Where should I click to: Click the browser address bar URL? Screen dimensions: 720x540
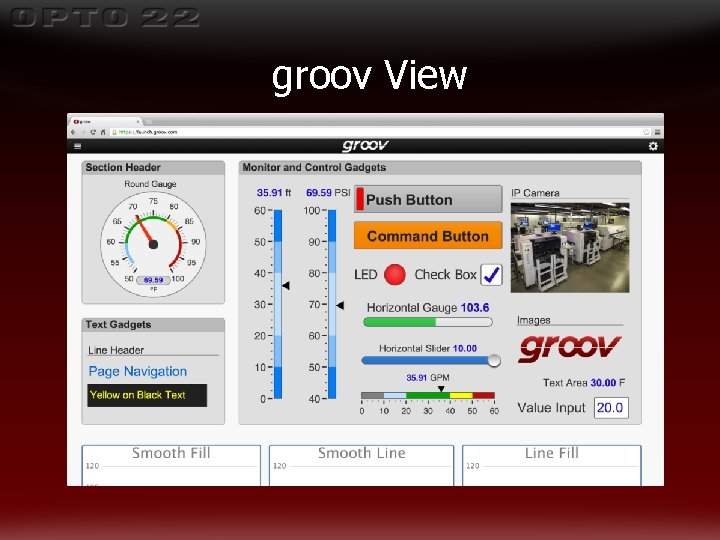(148, 132)
